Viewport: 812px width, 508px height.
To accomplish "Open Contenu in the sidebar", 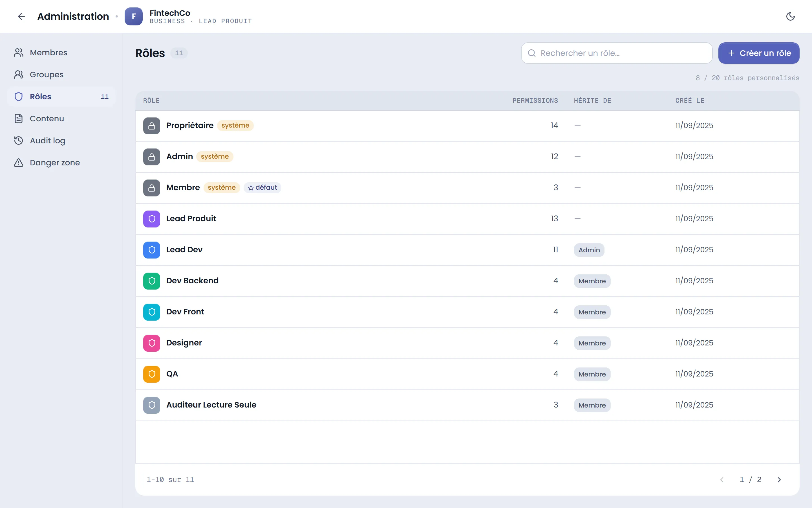I will point(61,119).
